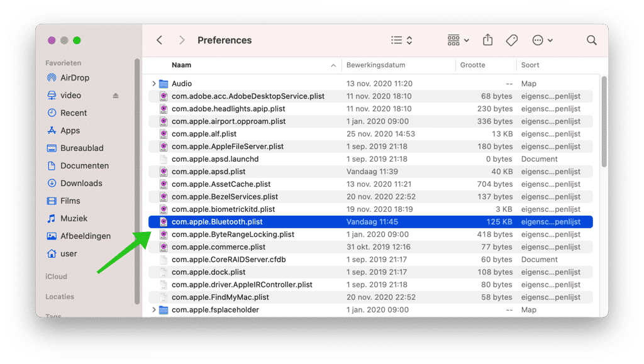
Task: Select com.apple.BezelServices.plist
Action: 370,197
